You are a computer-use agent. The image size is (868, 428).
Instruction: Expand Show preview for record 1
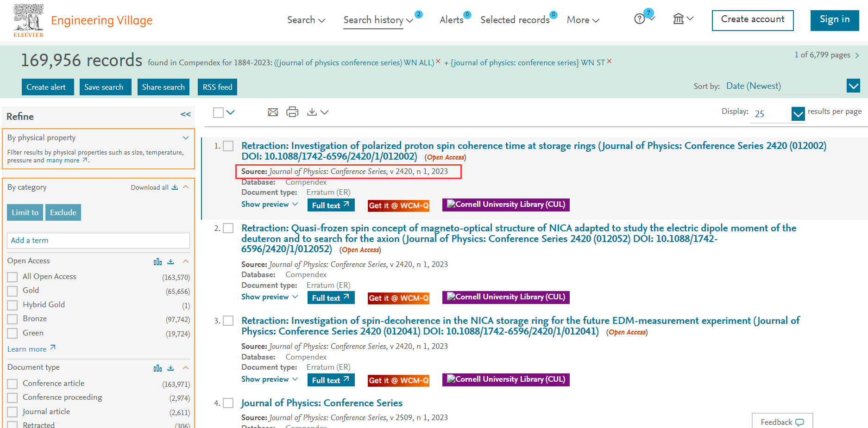[x=270, y=204]
